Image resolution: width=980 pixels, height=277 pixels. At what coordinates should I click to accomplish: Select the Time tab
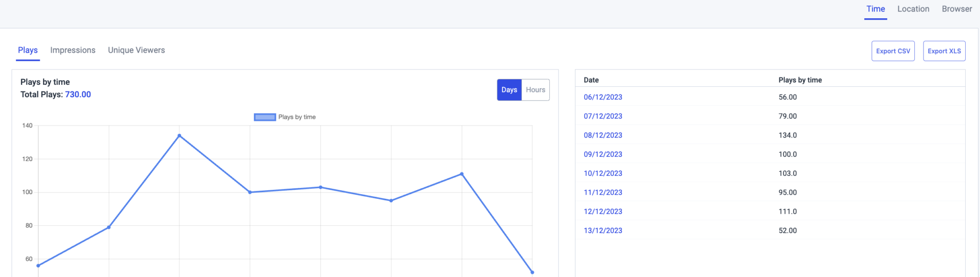click(876, 9)
